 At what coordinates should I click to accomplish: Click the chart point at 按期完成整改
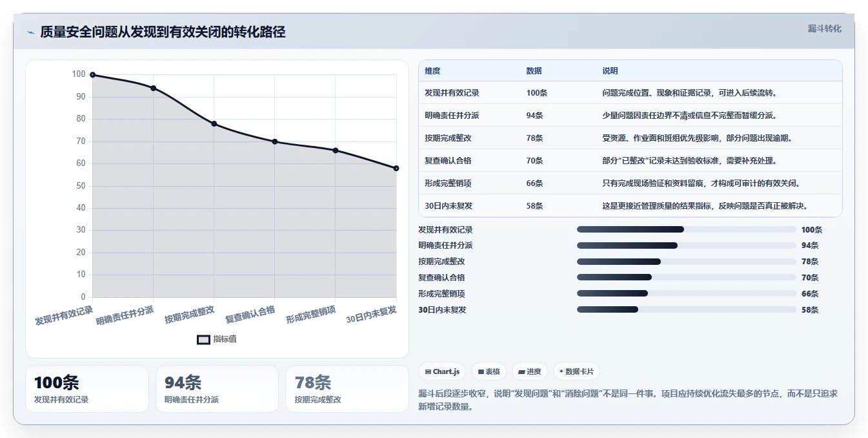pos(214,123)
